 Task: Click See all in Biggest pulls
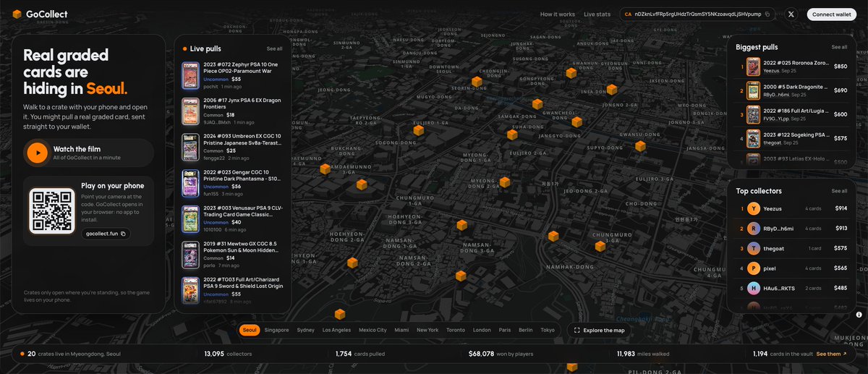(x=839, y=47)
